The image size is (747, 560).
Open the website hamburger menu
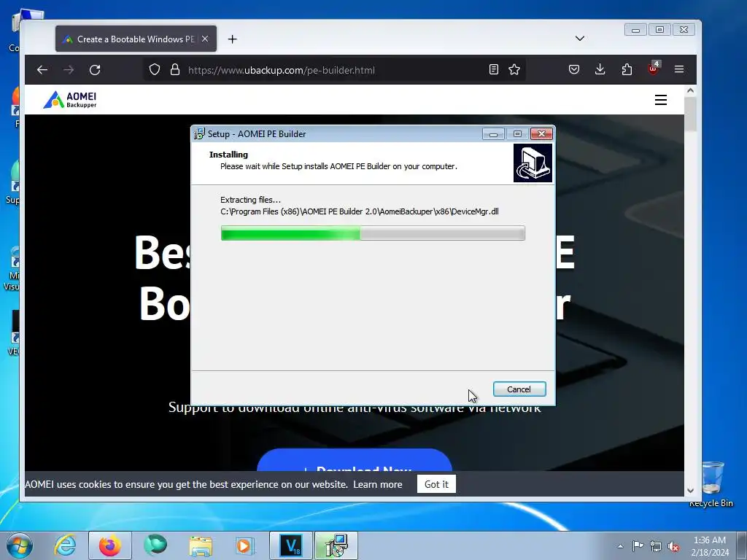660,100
